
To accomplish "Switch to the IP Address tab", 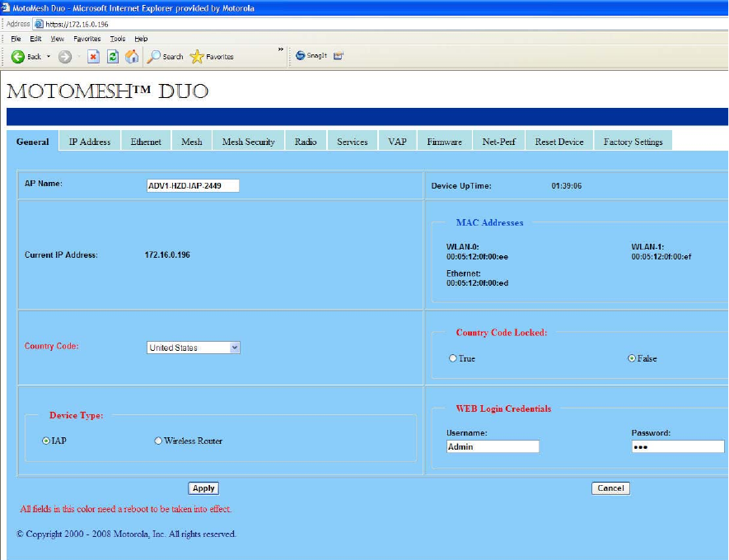I will (x=90, y=142).
